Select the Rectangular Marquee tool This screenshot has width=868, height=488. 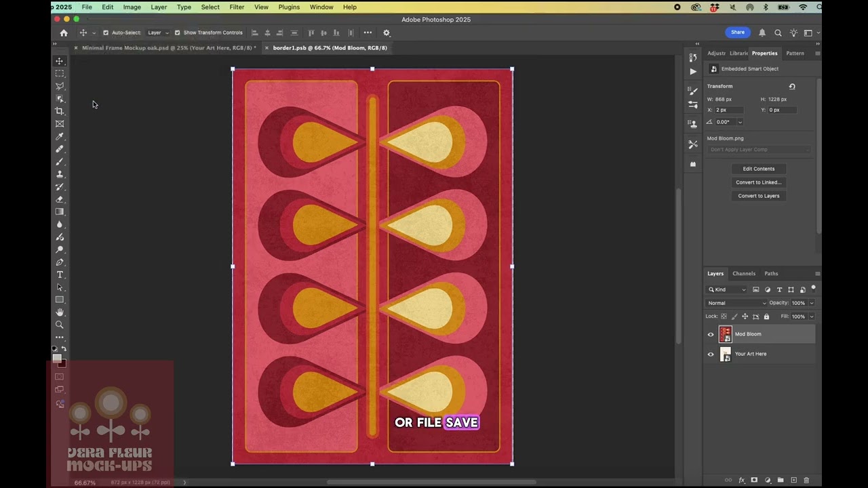point(60,73)
